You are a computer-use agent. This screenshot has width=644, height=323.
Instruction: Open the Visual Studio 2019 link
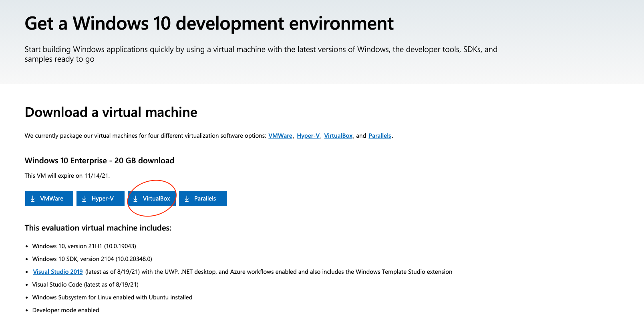(58, 272)
